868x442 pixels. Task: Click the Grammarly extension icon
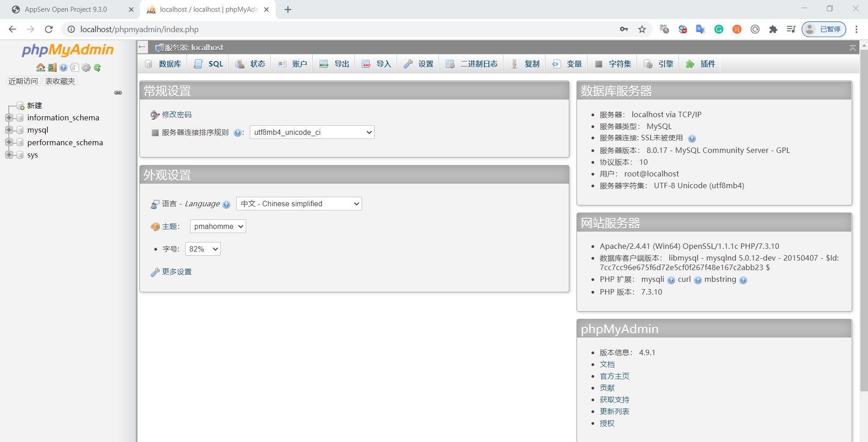point(719,29)
